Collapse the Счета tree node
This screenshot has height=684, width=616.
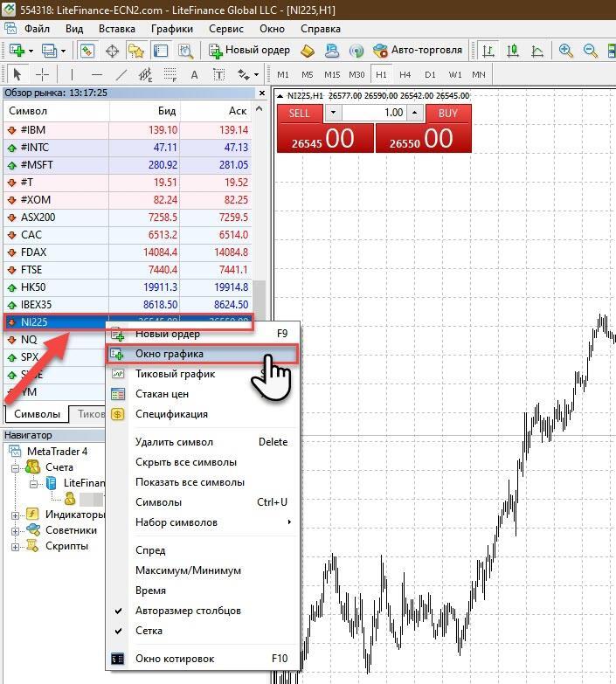coord(15,468)
